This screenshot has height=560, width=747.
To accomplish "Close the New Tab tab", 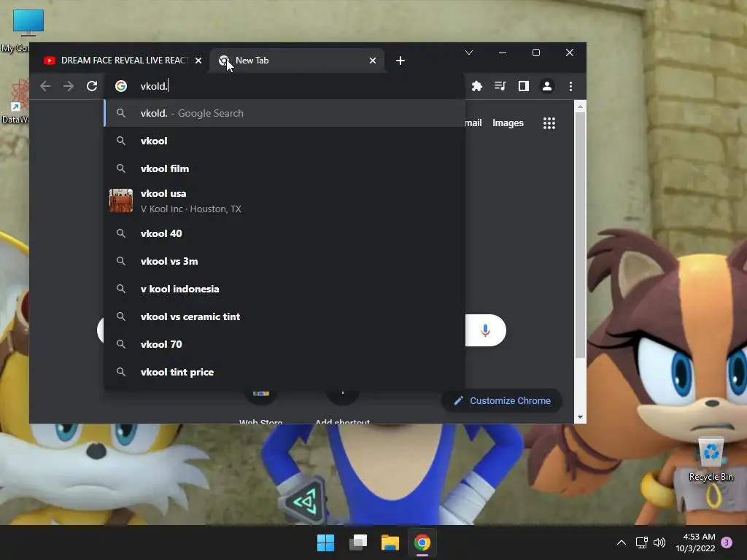I will click(373, 61).
